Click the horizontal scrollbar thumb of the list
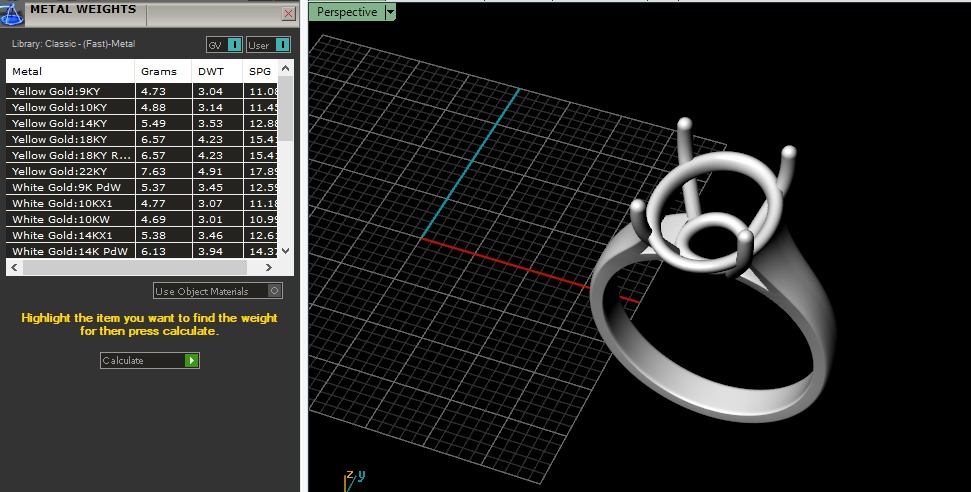 [x=134, y=268]
